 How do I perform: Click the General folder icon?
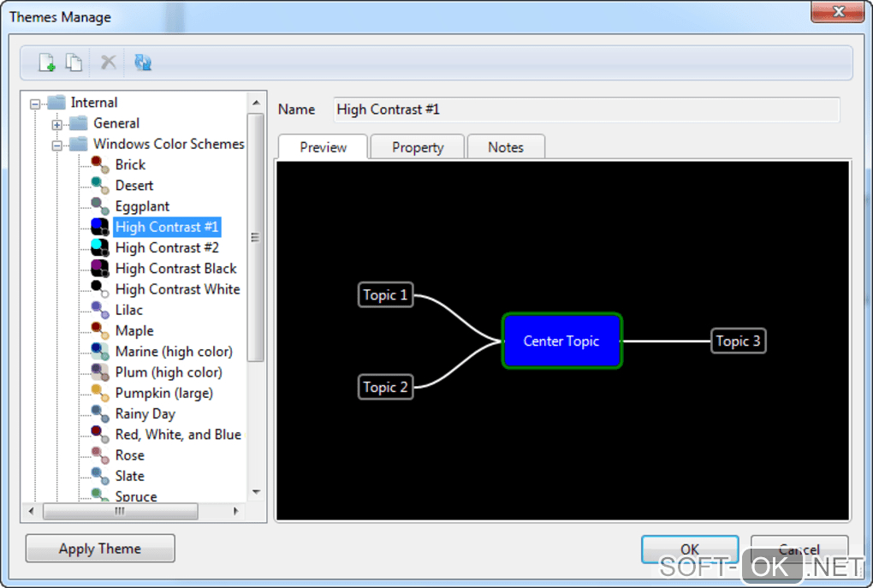coord(79,123)
